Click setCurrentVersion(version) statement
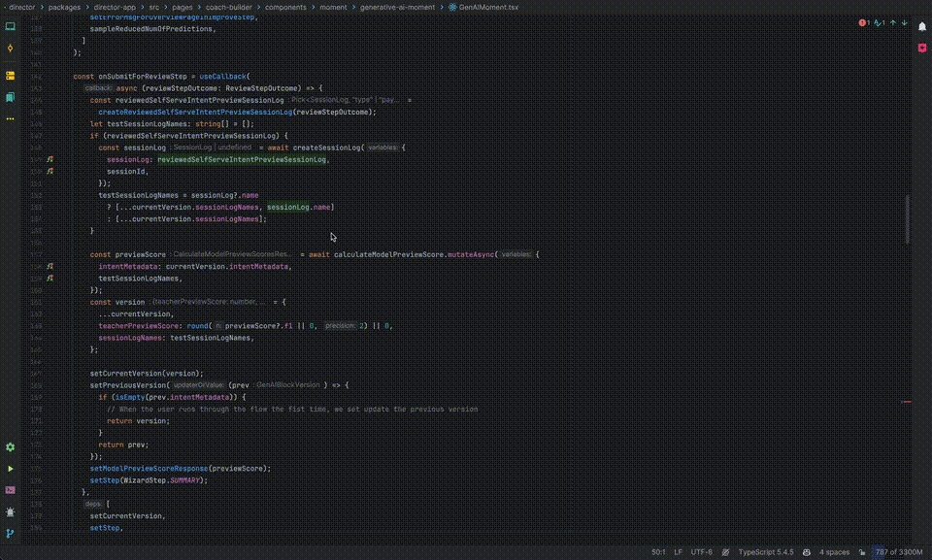Image resolution: width=932 pixels, height=560 pixels. point(147,374)
